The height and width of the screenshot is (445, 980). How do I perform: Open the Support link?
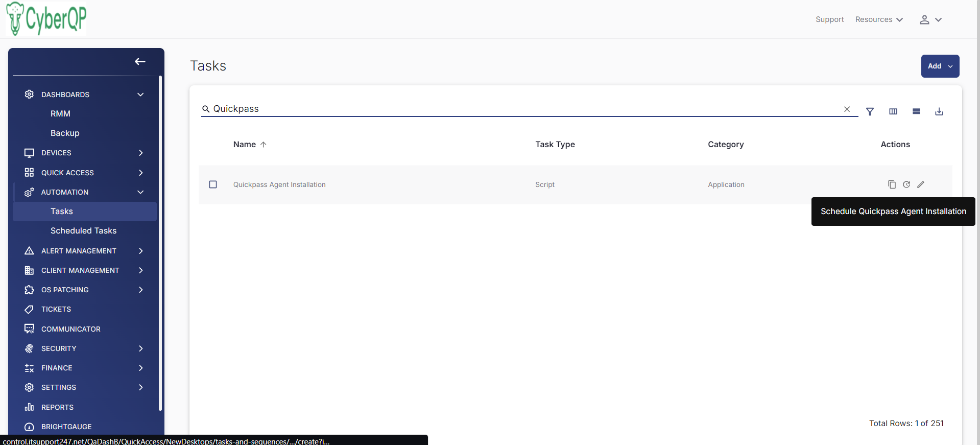click(829, 19)
